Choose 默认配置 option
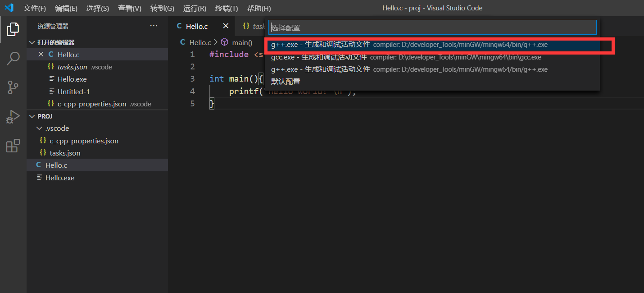 click(432, 82)
